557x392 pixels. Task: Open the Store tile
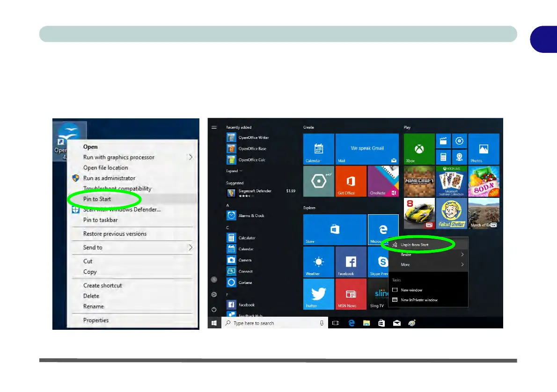point(335,229)
